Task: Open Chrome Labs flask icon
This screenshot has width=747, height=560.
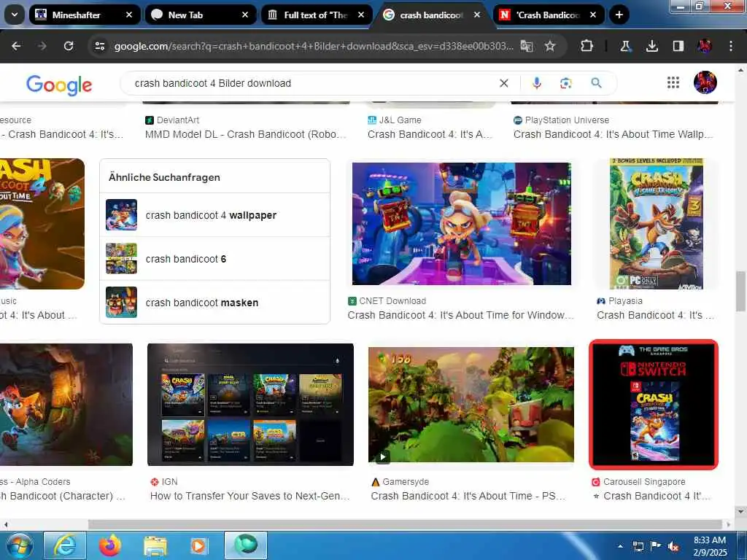Action: (625, 46)
